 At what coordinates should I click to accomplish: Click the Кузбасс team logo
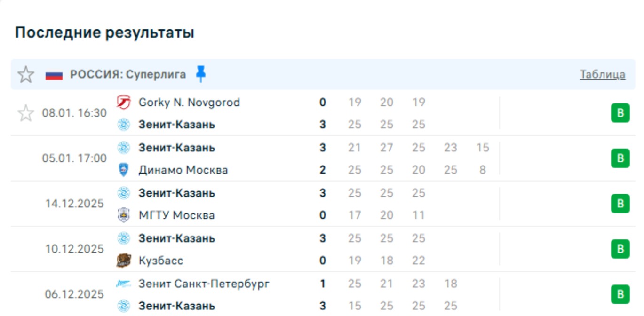point(123,261)
